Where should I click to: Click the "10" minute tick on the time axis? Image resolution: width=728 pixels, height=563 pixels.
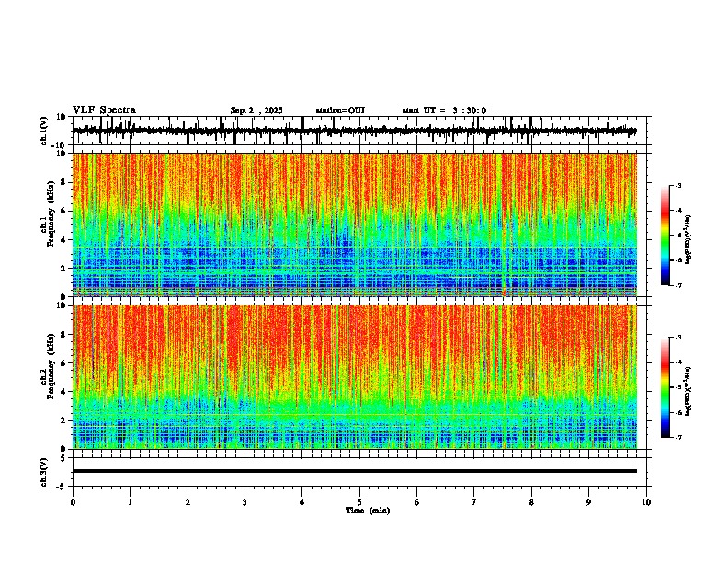[x=646, y=502]
